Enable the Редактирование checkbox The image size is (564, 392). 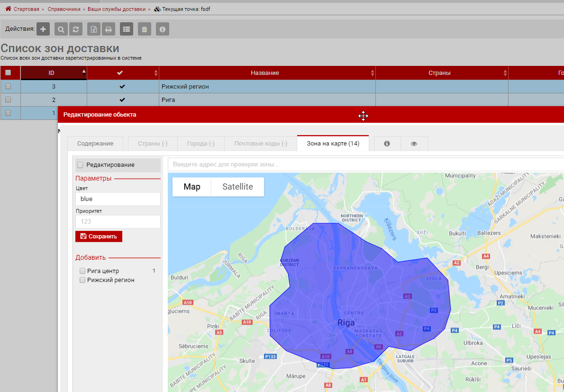[x=80, y=165]
